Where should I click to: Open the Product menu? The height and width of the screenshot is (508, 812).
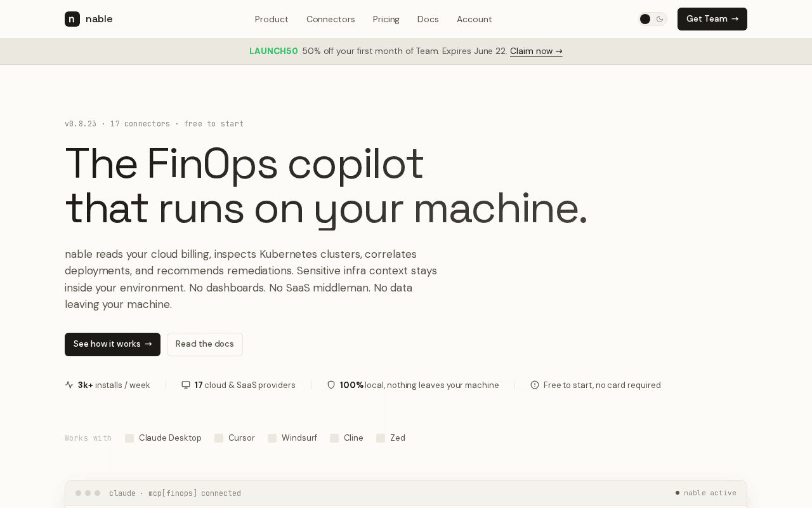click(272, 19)
